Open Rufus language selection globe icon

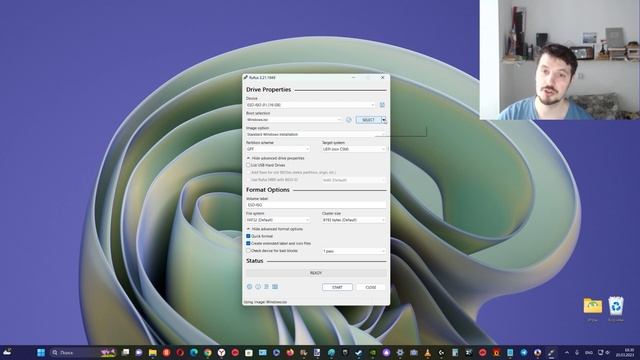pyautogui.click(x=249, y=287)
